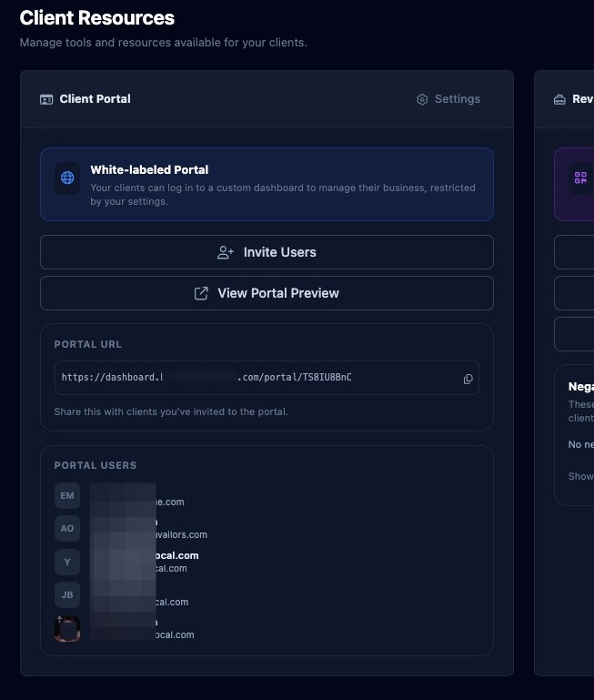
Task: Click the globe icon in White-labeled Portal
Action: [67, 178]
